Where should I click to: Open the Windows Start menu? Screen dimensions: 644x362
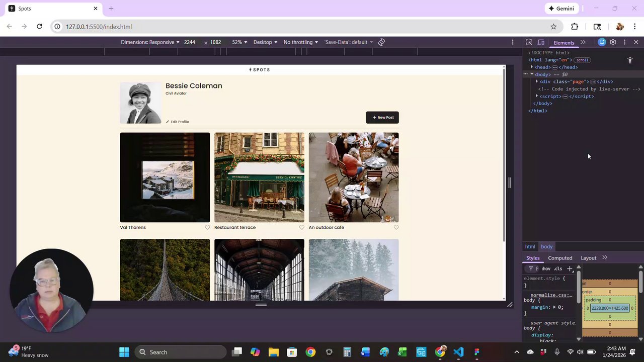[124, 352]
